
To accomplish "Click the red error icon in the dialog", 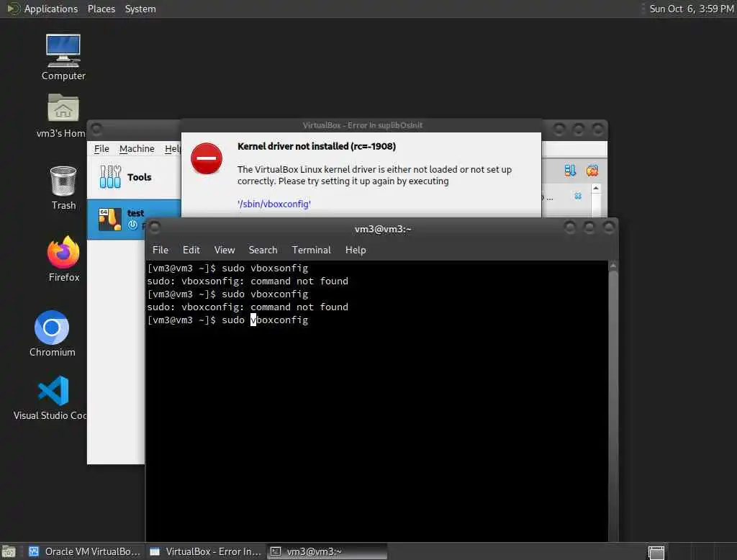I will click(x=207, y=158).
